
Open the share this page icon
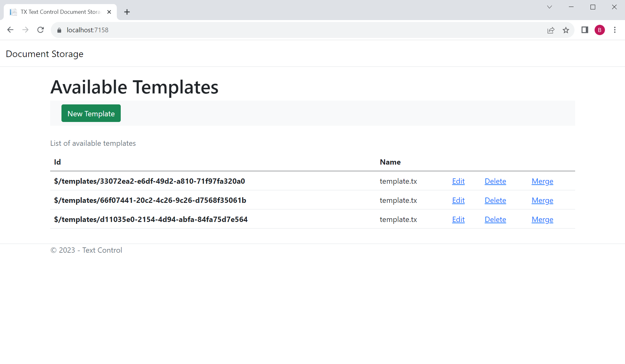[x=551, y=30]
